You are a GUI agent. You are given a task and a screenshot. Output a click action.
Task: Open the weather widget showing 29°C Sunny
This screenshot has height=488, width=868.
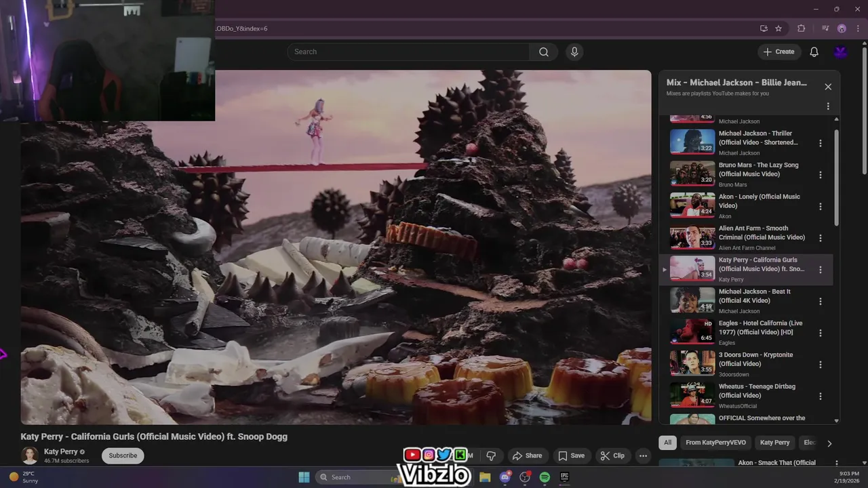[24, 477]
